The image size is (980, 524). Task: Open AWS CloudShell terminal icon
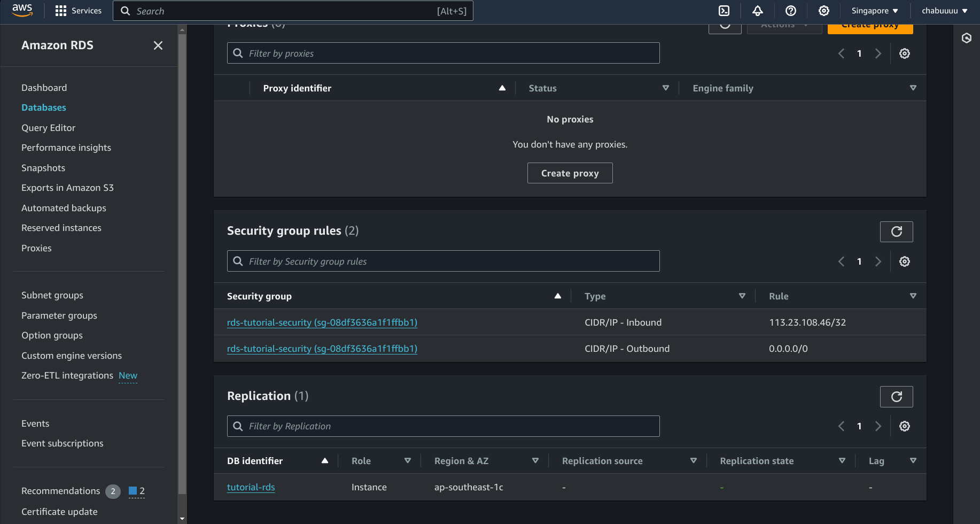pos(724,11)
